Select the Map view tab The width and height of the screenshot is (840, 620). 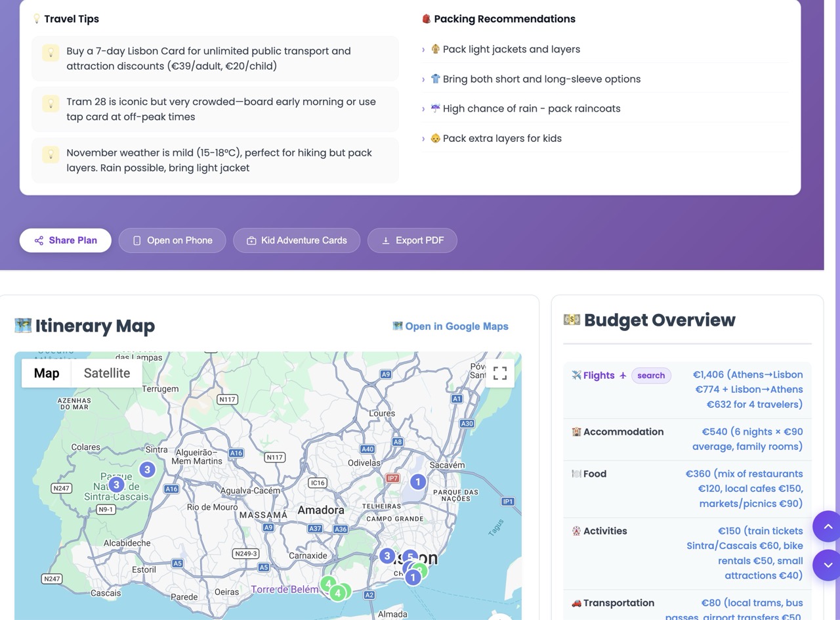pyautogui.click(x=47, y=373)
